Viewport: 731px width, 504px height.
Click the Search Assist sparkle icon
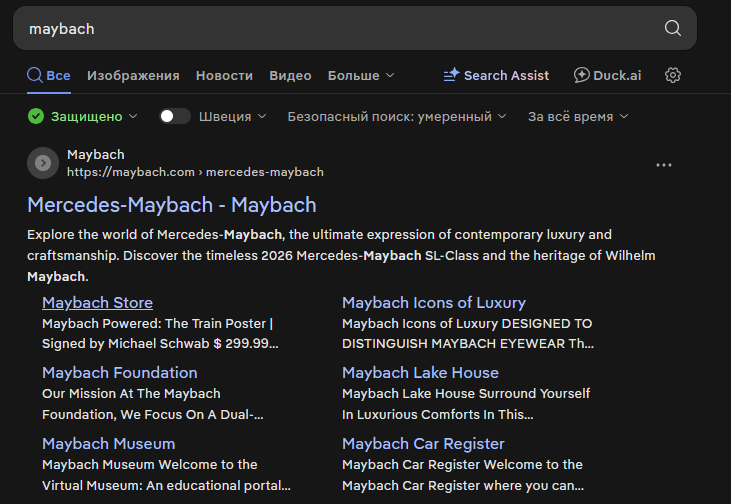pos(451,75)
